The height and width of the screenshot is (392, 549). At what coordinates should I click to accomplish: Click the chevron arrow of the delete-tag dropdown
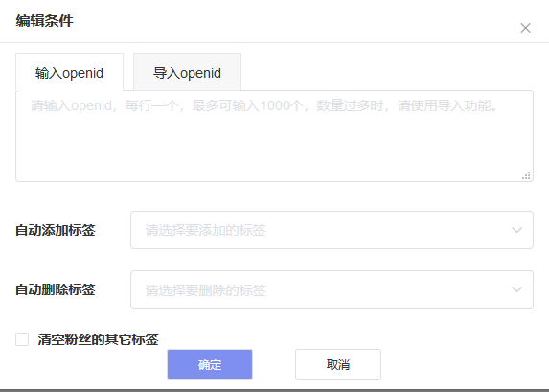(516, 289)
